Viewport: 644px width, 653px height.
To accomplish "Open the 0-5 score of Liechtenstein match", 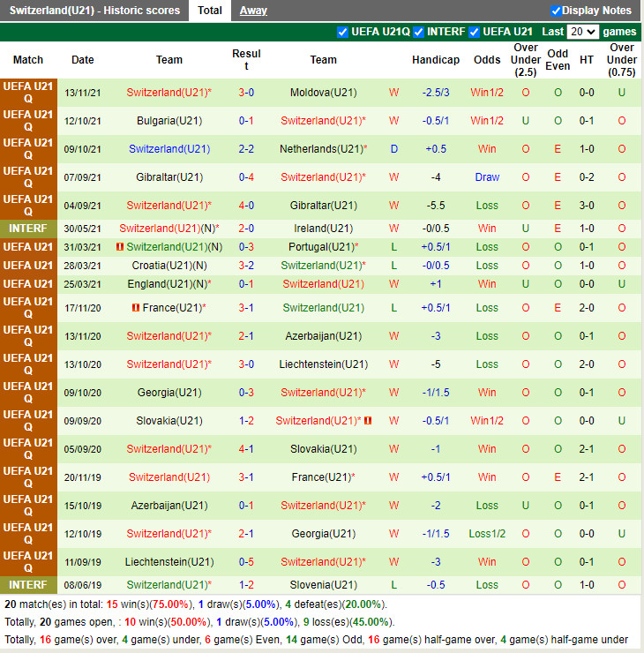I will (246, 562).
